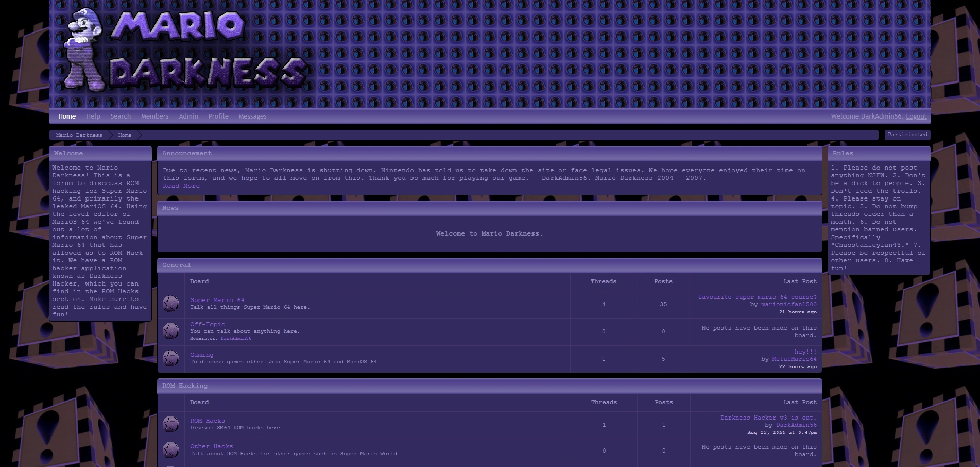This screenshot has height=467, width=980.
Task: Click the '35' posts count for Super Mario 64
Action: click(663, 305)
